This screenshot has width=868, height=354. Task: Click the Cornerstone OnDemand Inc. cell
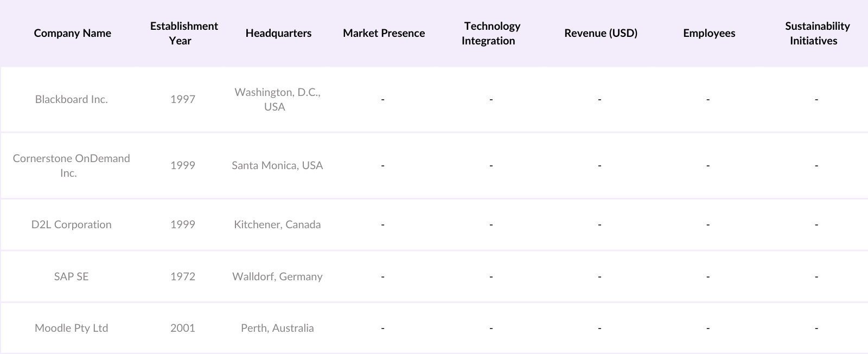[x=71, y=165]
